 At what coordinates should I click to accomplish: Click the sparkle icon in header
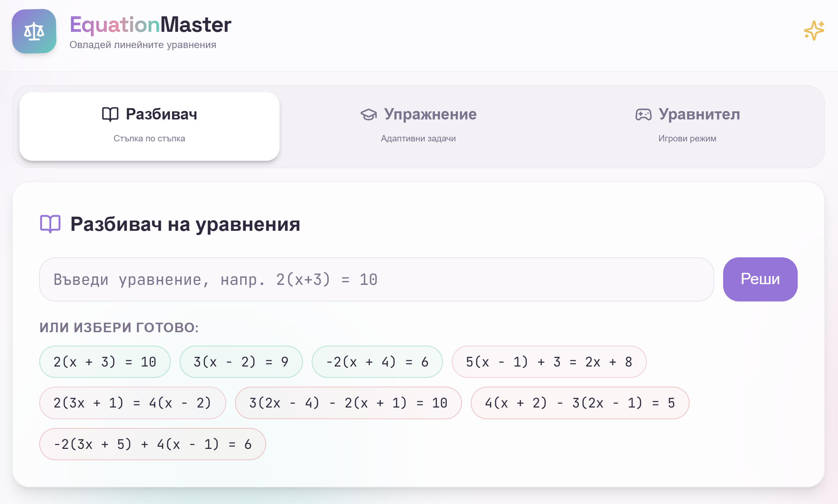[814, 30]
